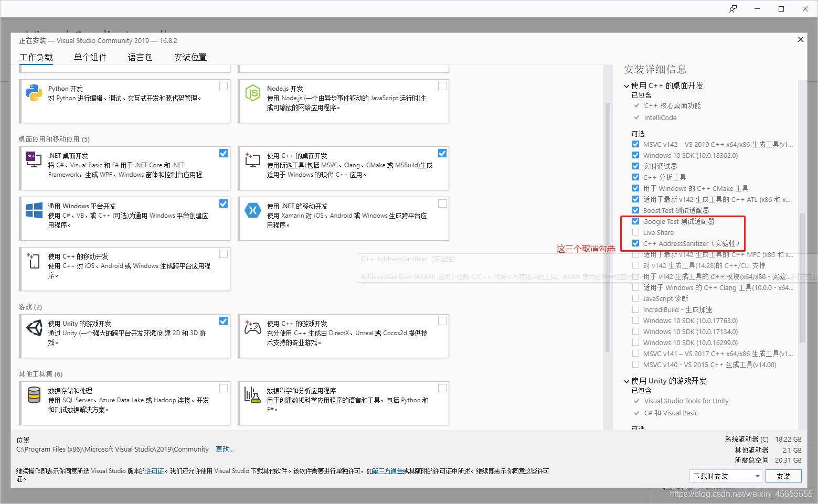The width and height of the screenshot is (818, 504).
Task: Uncheck Google Test adapter option
Action: [x=635, y=221]
